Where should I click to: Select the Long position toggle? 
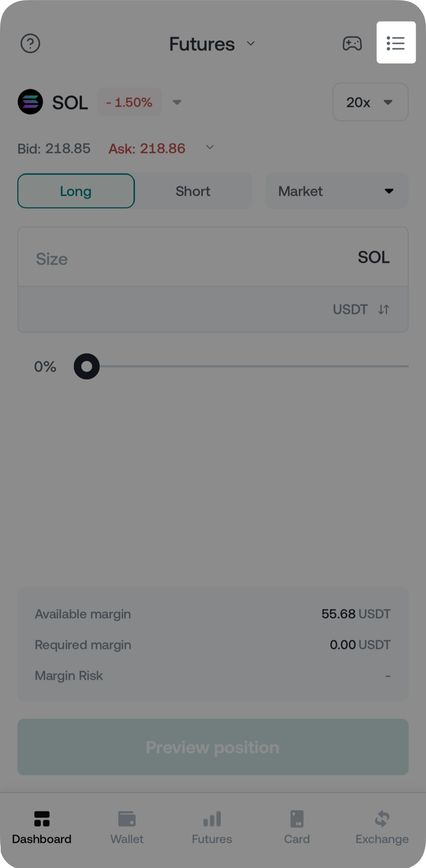[76, 191]
